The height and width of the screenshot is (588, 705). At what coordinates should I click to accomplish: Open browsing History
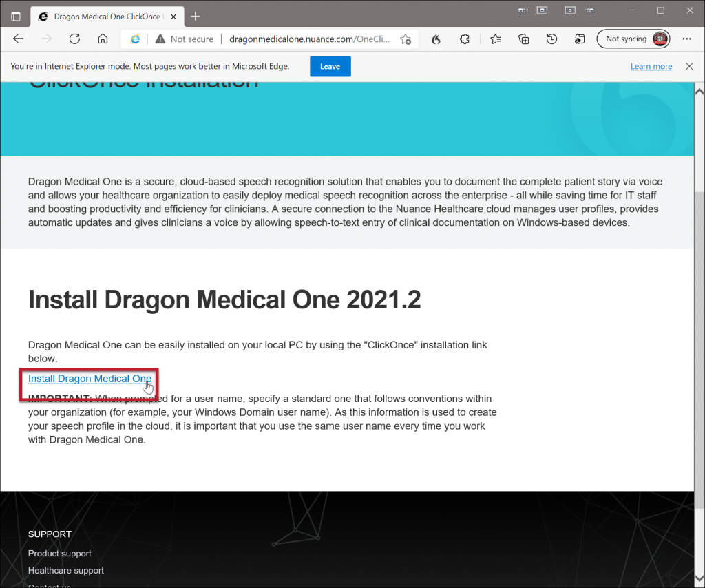pos(551,39)
